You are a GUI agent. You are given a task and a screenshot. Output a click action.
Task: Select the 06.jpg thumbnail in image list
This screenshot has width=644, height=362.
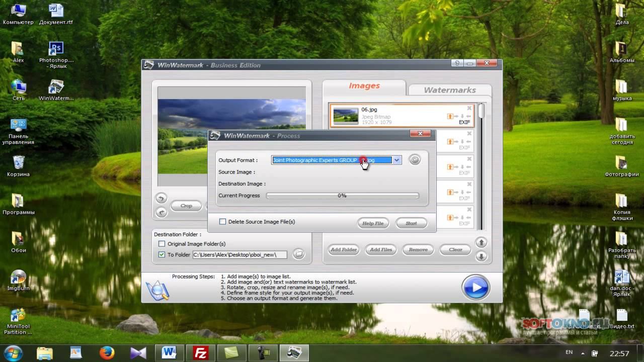346,116
